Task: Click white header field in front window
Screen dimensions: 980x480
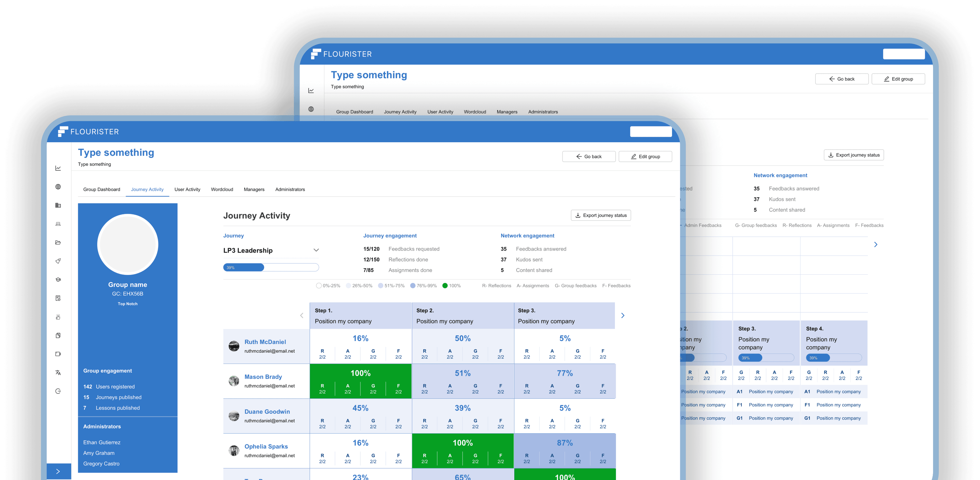Action: 651,132
